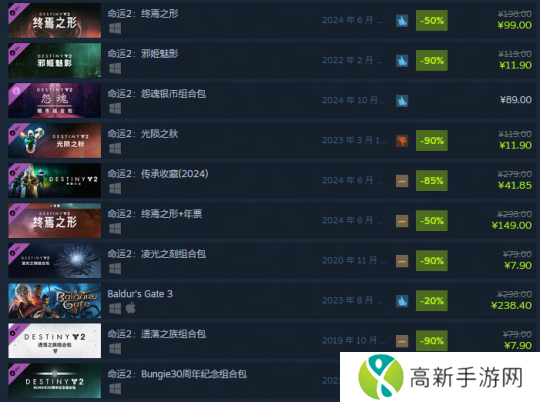Click the 高新手游网 watermark logo
The height and width of the screenshot is (402, 540).
[x=440, y=377]
